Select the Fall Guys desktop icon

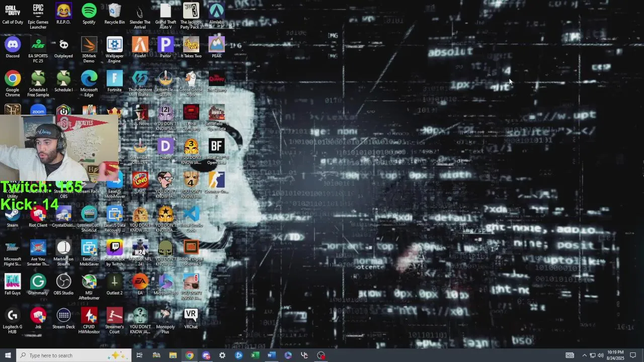click(13, 284)
